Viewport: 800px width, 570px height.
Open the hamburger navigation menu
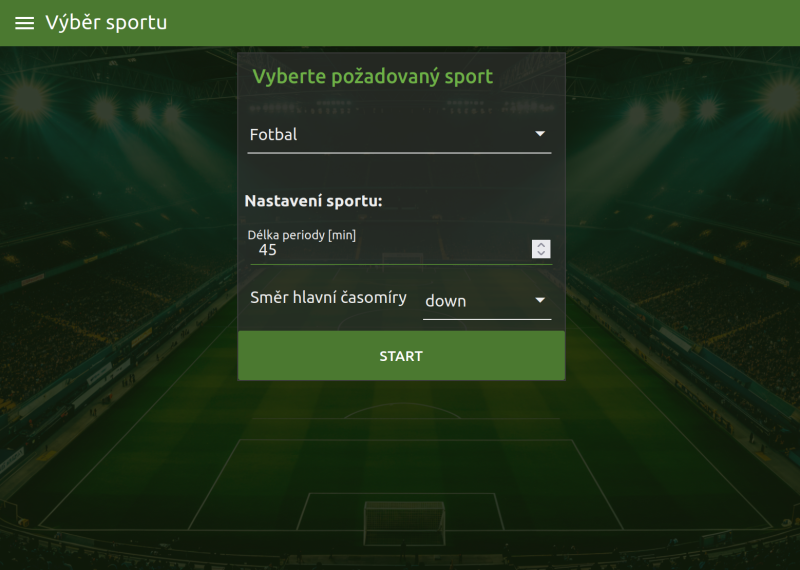point(24,23)
